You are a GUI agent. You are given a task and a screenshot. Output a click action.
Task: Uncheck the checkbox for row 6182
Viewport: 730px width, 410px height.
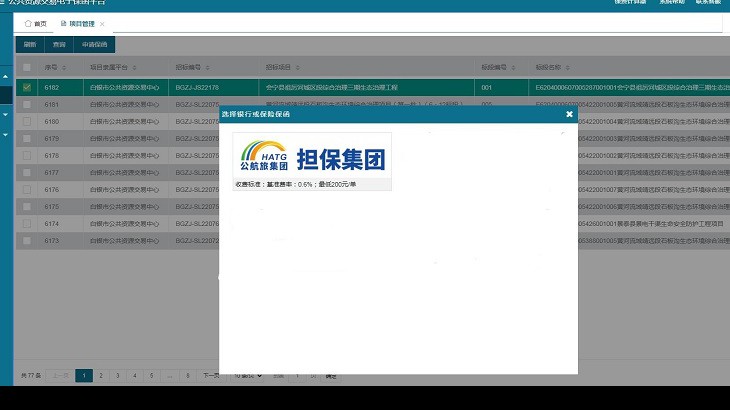(x=27, y=87)
